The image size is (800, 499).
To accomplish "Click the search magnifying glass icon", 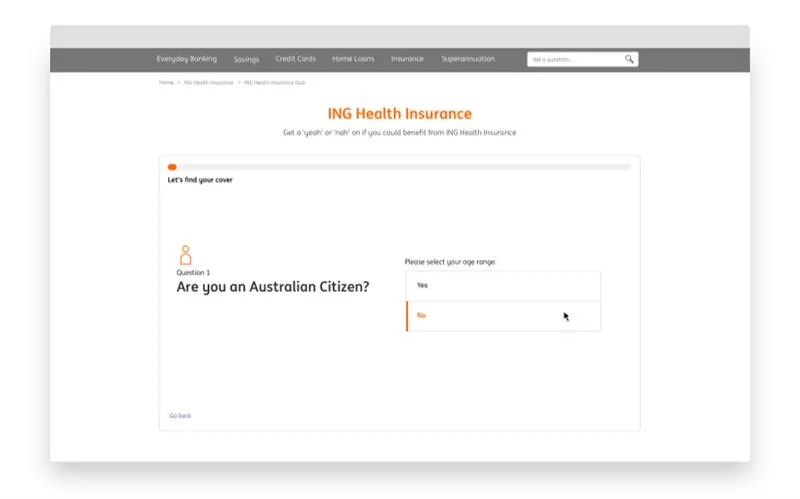I will click(629, 59).
